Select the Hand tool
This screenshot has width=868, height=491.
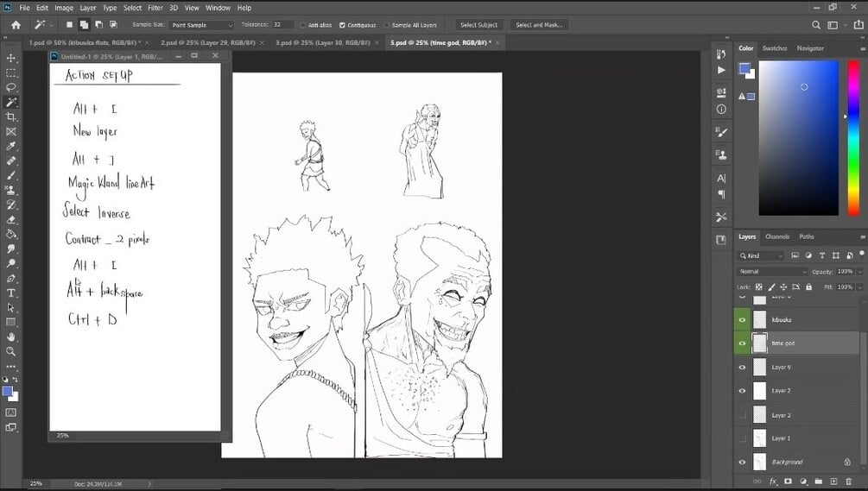click(x=10, y=337)
